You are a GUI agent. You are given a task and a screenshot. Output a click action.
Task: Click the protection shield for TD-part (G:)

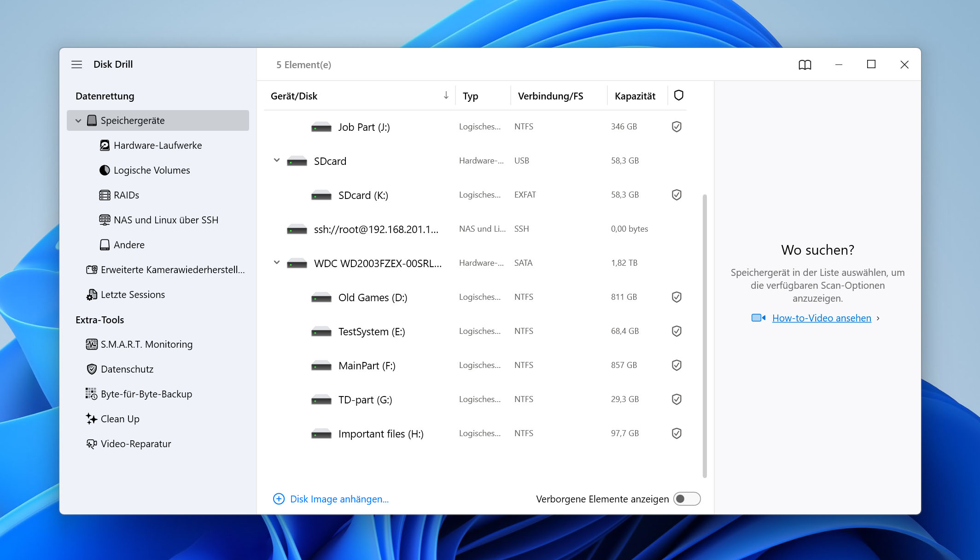pos(677,399)
